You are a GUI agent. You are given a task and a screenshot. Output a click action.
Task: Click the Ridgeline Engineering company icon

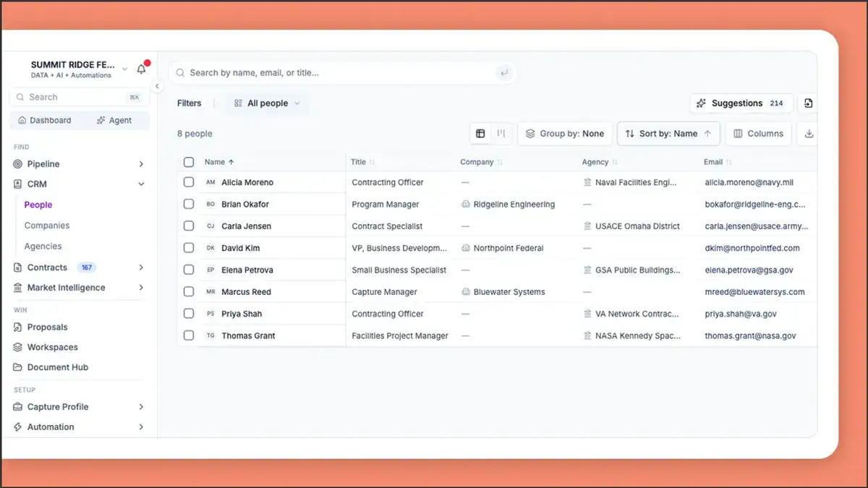(466, 205)
